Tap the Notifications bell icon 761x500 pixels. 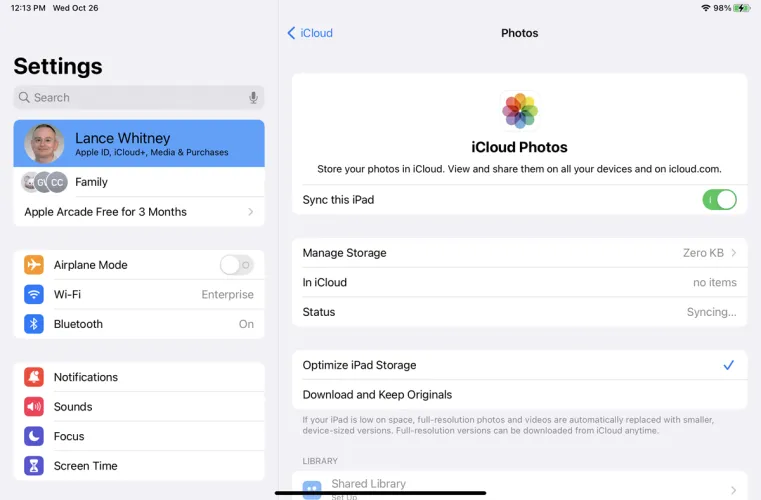click(x=35, y=377)
